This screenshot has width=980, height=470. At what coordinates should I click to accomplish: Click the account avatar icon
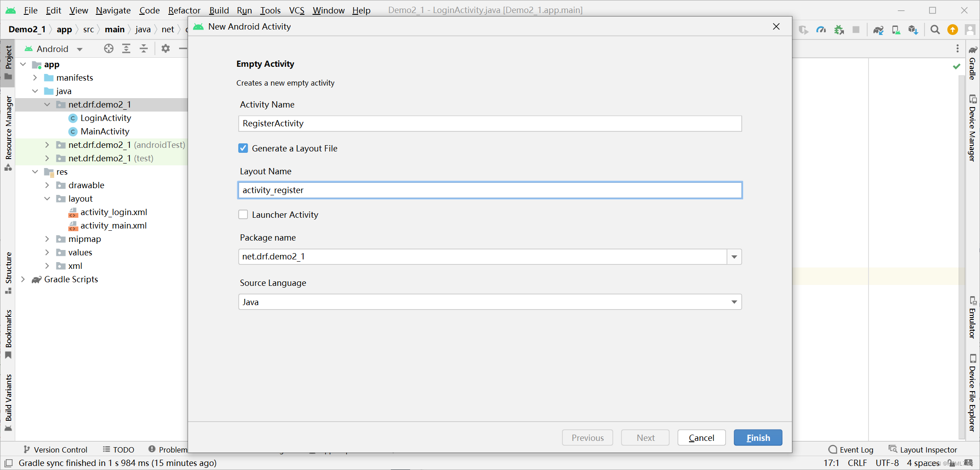pyautogui.click(x=970, y=30)
